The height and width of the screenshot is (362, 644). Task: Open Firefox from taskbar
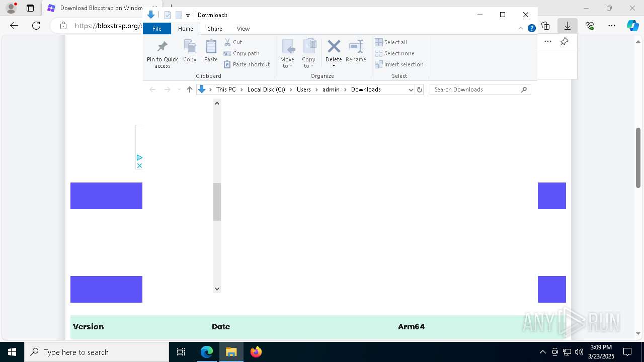pyautogui.click(x=256, y=352)
